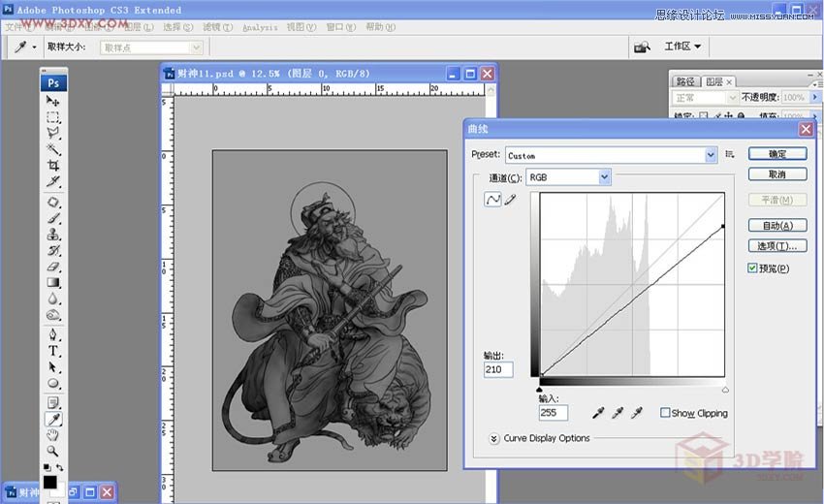Switch to the 路径 paths tab

tap(685, 81)
